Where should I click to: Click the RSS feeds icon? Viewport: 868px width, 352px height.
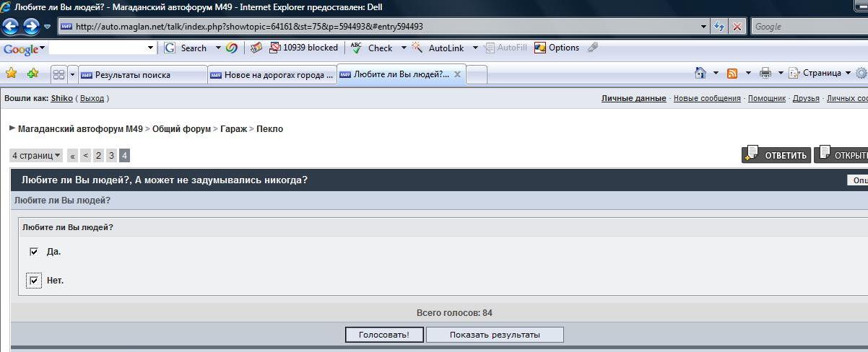[x=732, y=74]
